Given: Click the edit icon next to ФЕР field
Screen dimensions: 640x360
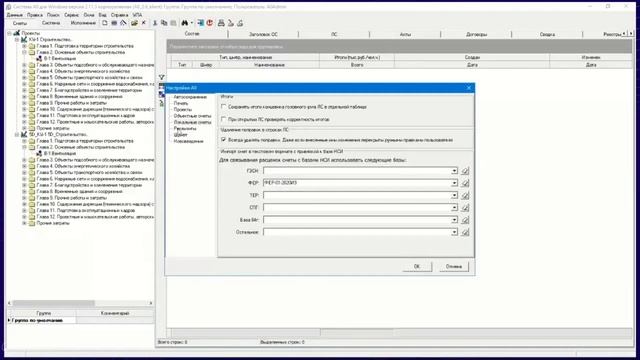Looking at the screenshot, I should coord(465,183).
